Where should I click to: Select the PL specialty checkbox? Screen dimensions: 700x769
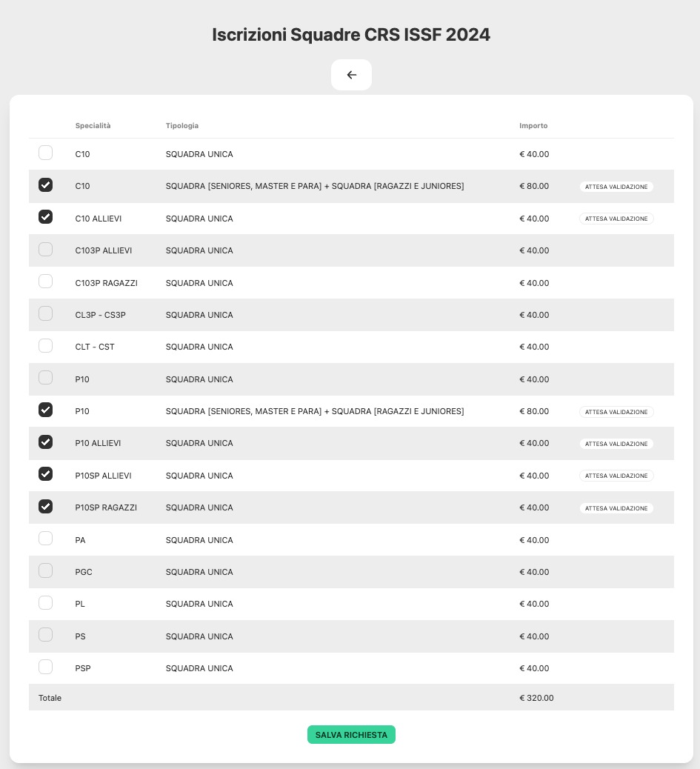[x=46, y=603]
